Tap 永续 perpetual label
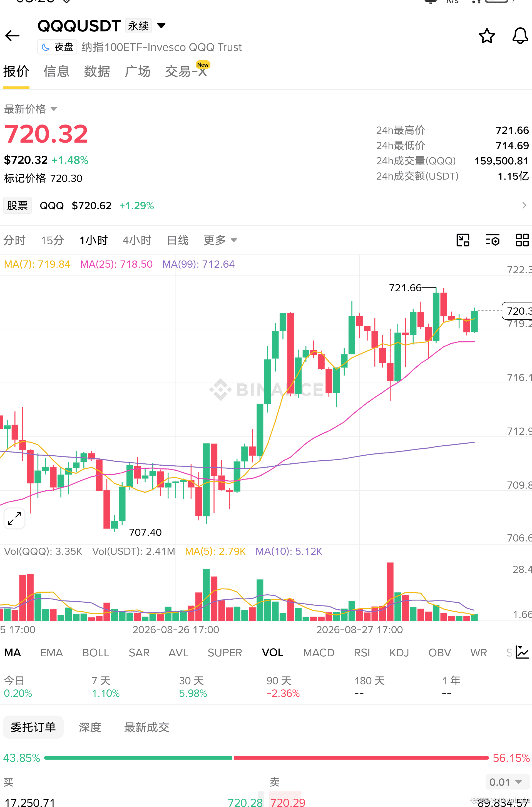This screenshot has height=807, width=532. click(138, 26)
